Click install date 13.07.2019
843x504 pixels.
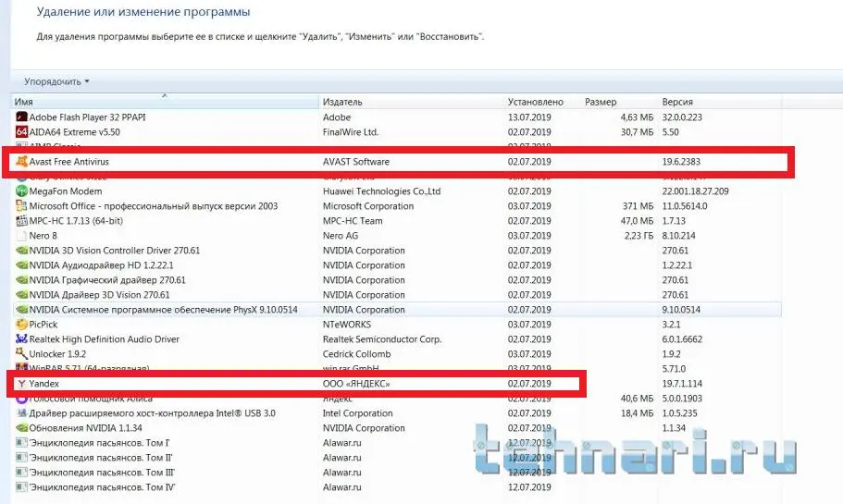click(x=529, y=117)
